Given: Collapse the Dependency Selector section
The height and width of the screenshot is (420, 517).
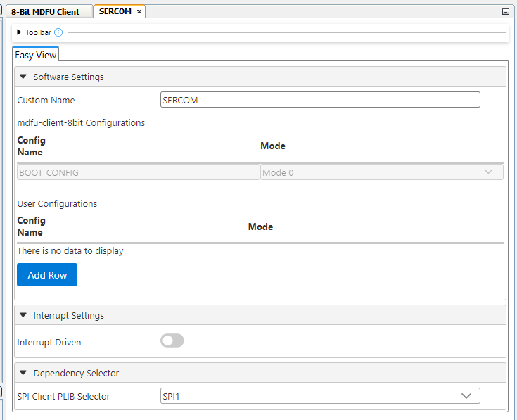Looking at the screenshot, I should (x=23, y=373).
